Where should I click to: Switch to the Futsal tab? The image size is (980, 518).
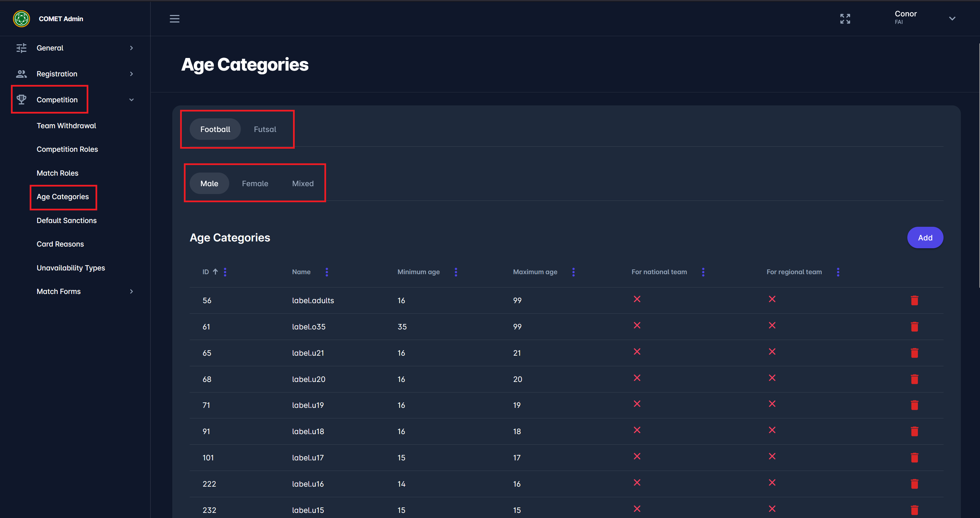(x=265, y=129)
